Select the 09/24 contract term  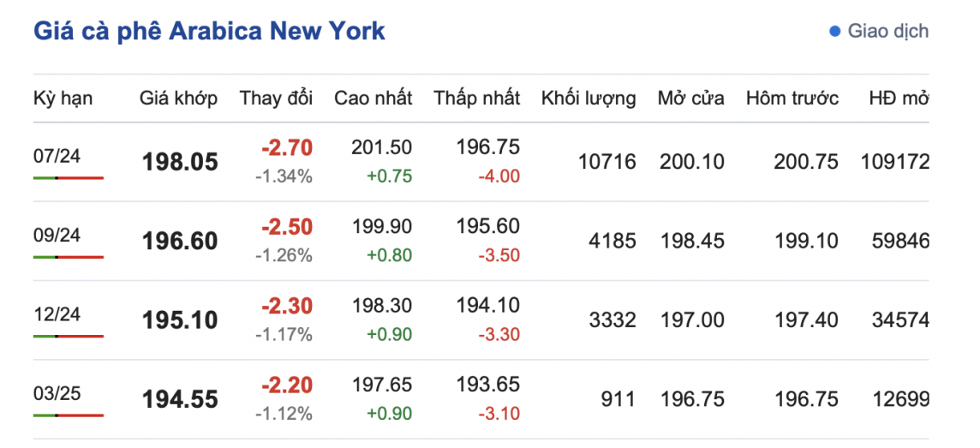click(57, 235)
